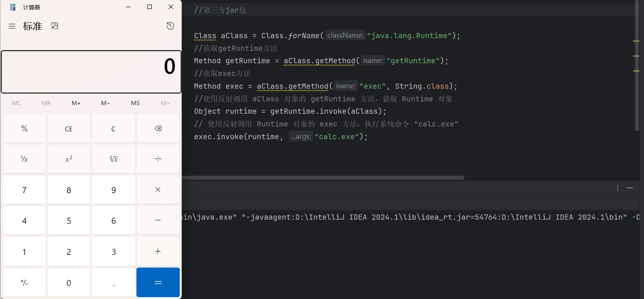Screen dimensions: 644x299
Task: Toggle keep-on-top mode beside 标准
Action: [55, 26]
